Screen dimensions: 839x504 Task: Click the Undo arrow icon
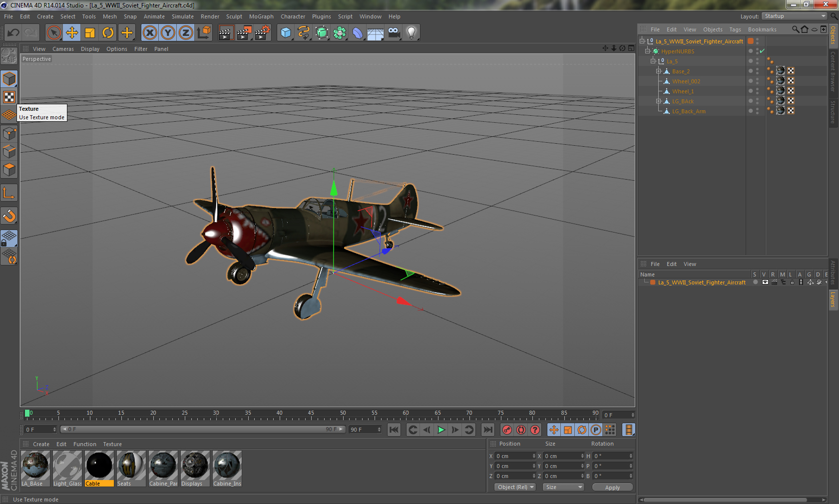pos(13,33)
